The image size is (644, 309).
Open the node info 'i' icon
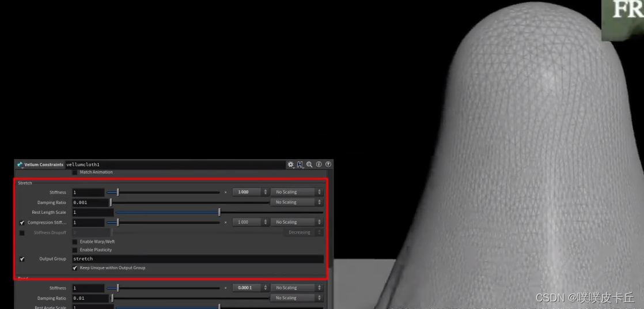(319, 164)
